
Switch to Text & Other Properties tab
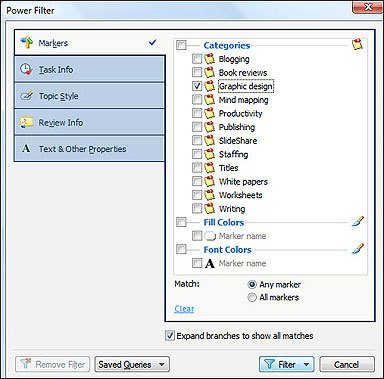(x=89, y=149)
